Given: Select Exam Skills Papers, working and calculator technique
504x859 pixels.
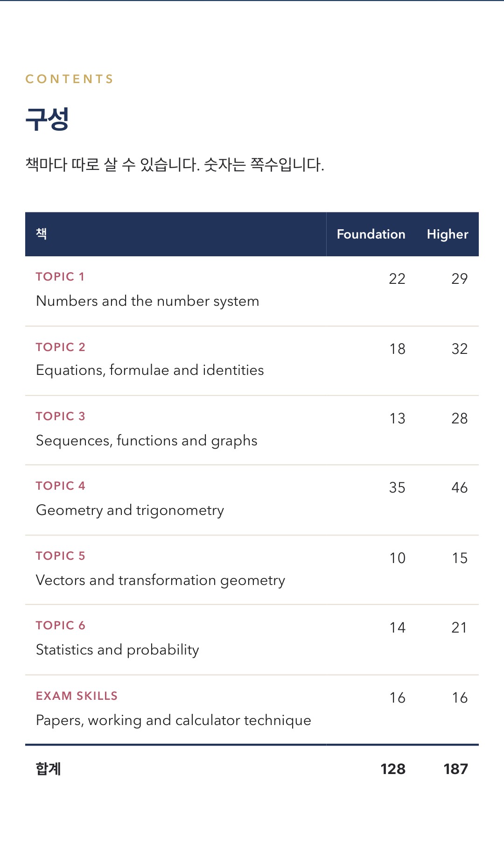Looking at the screenshot, I should coord(252,710).
